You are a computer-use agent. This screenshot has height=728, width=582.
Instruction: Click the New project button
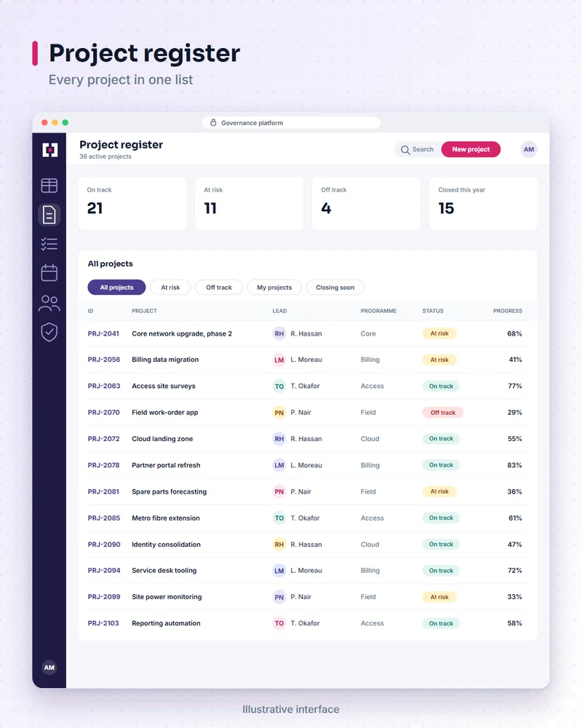(471, 149)
